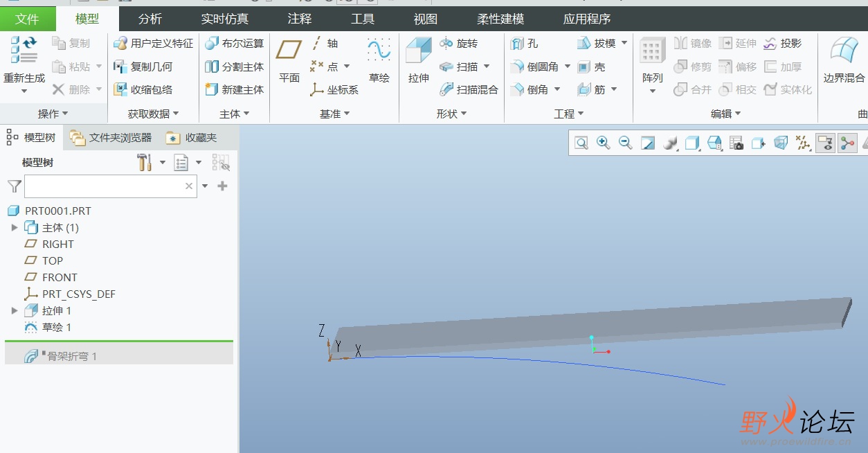
Task: Open the 收藏夹 panel tab
Action: pos(192,138)
